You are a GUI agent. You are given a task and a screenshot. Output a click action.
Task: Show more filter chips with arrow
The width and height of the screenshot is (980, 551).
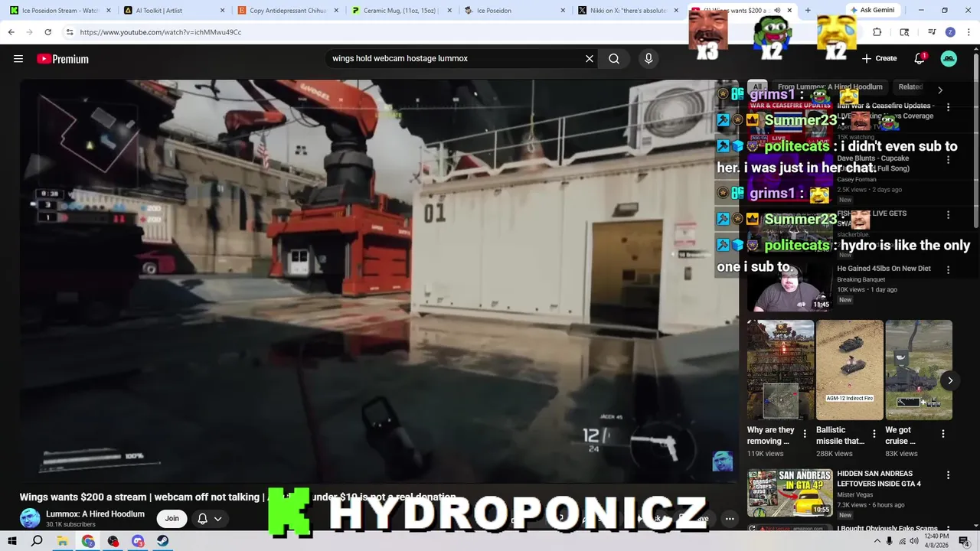click(x=940, y=90)
